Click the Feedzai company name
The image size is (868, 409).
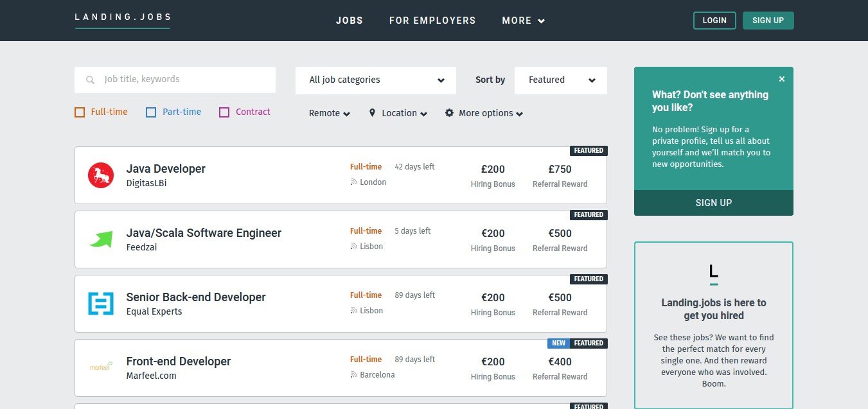pyautogui.click(x=141, y=247)
